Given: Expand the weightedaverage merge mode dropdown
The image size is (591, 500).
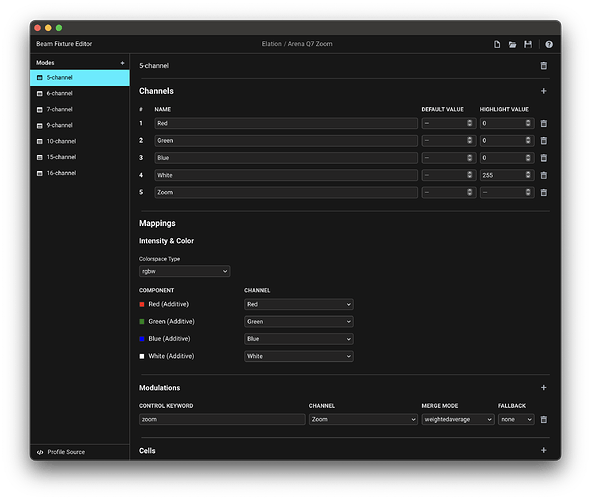Looking at the screenshot, I should click(458, 419).
